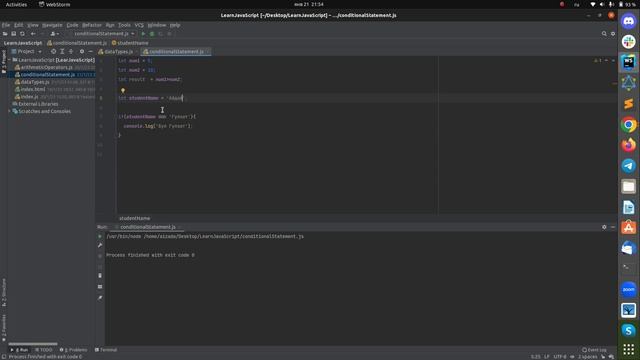Open the TODO tool window button
The height and width of the screenshot is (360, 640).
44,350
